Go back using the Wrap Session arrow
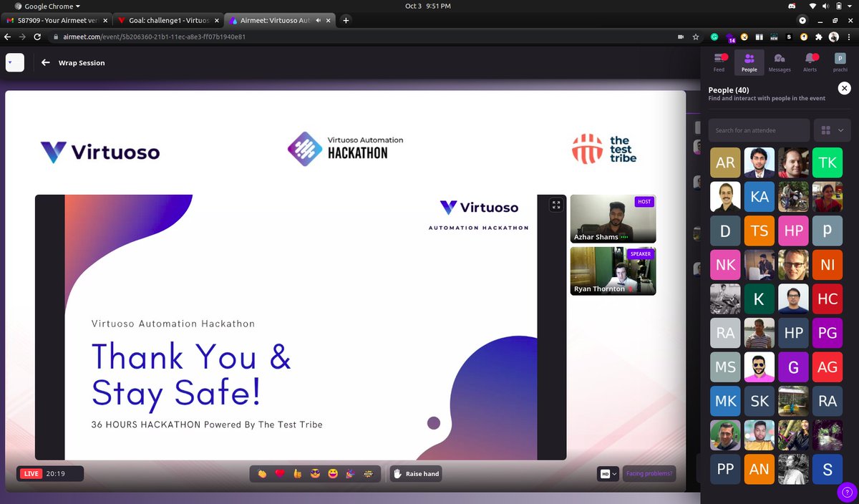This screenshot has width=859, height=504. pos(46,63)
